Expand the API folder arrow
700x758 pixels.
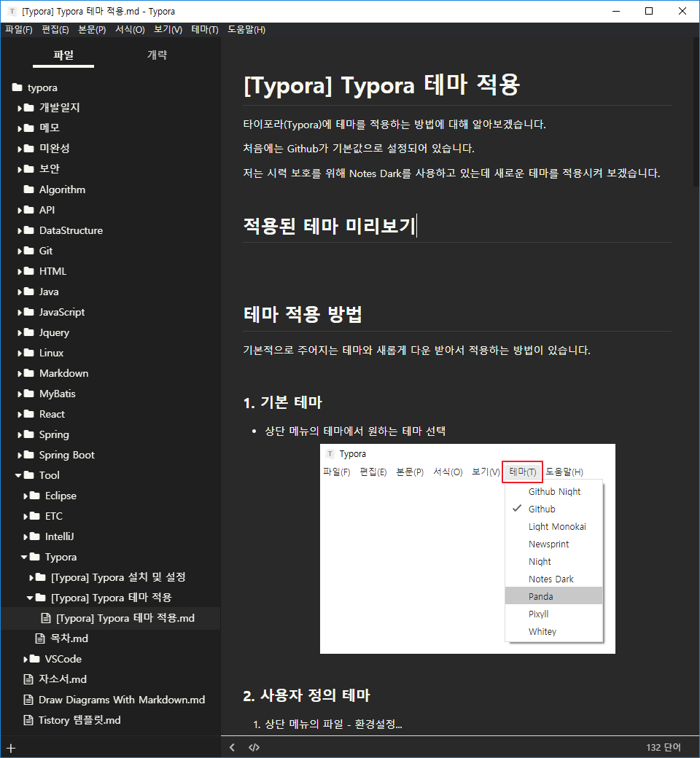(20, 211)
